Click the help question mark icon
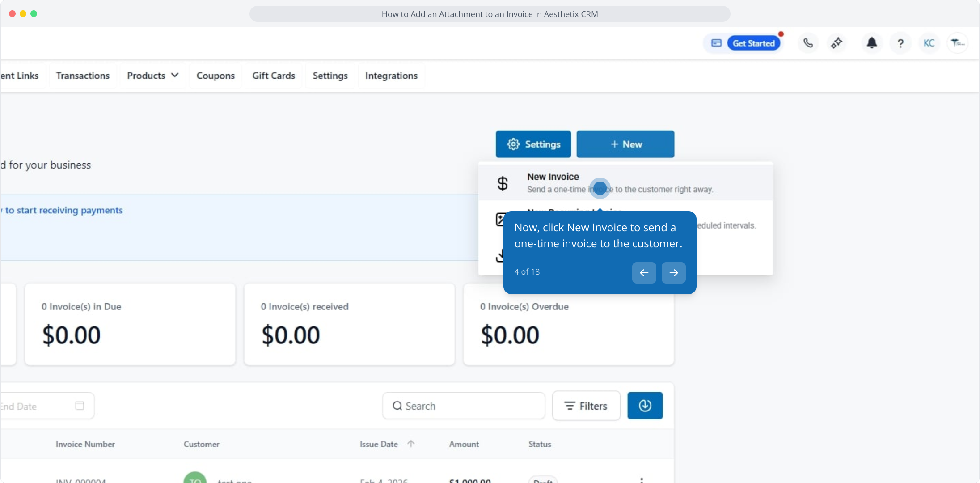980x483 pixels. pyautogui.click(x=900, y=43)
